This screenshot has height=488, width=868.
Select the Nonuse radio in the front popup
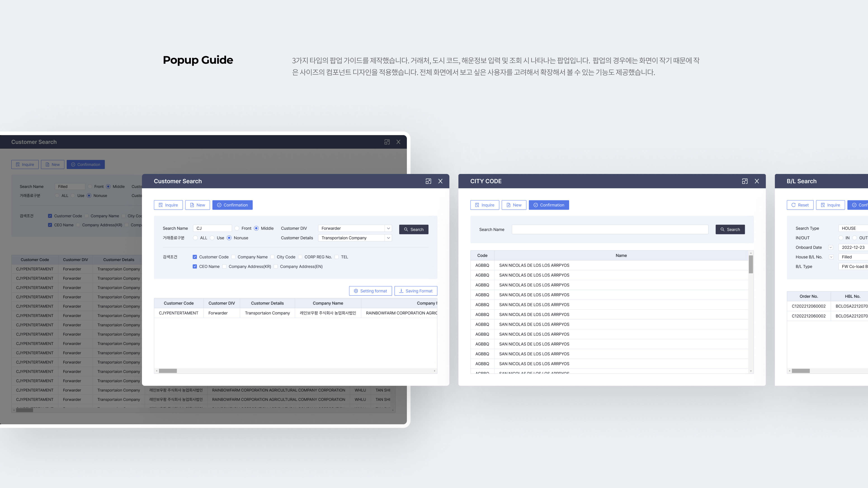(x=229, y=238)
